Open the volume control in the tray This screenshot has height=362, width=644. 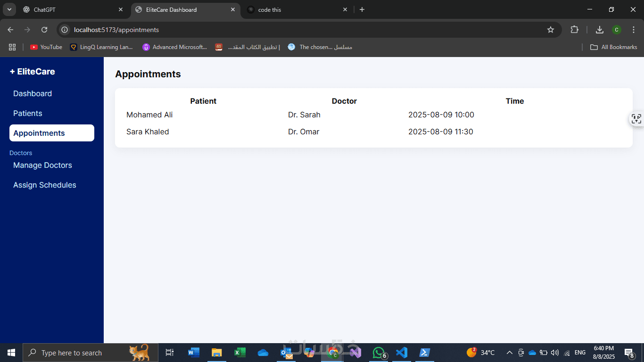point(555,353)
